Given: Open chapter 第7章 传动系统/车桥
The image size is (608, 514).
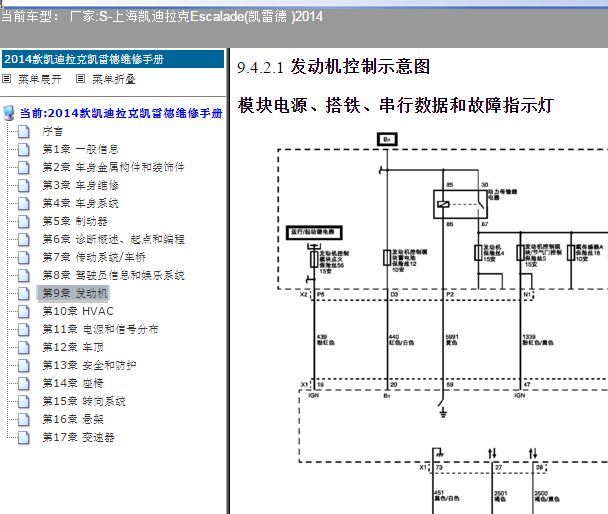Looking at the screenshot, I should click(94, 257).
